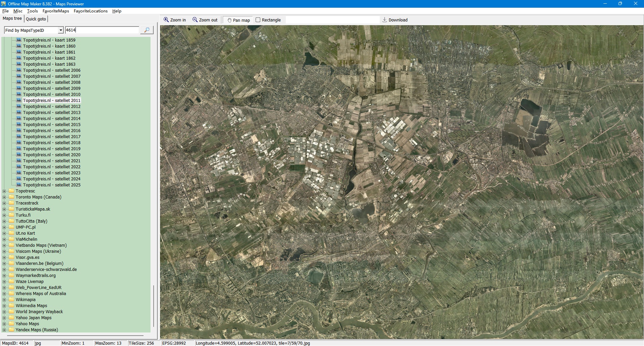
Task: Click the World Imagery Wayback folder icon
Action: click(x=12, y=311)
